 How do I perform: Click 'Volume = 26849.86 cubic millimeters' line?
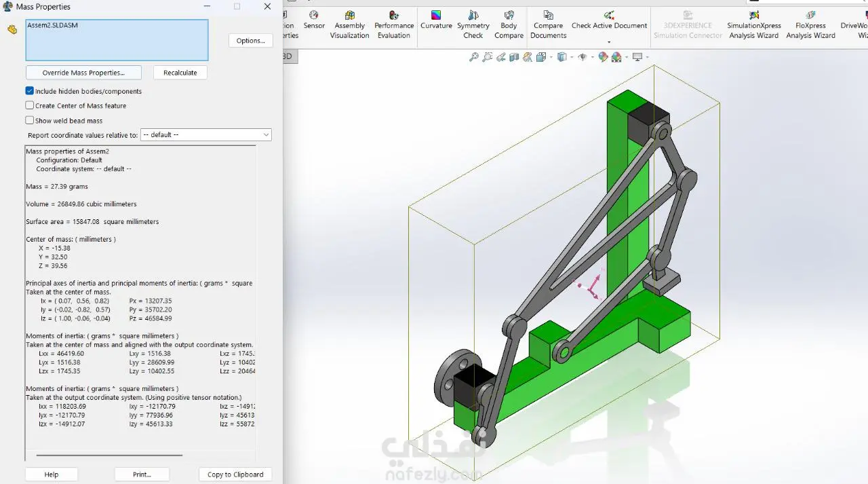click(81, 204)
